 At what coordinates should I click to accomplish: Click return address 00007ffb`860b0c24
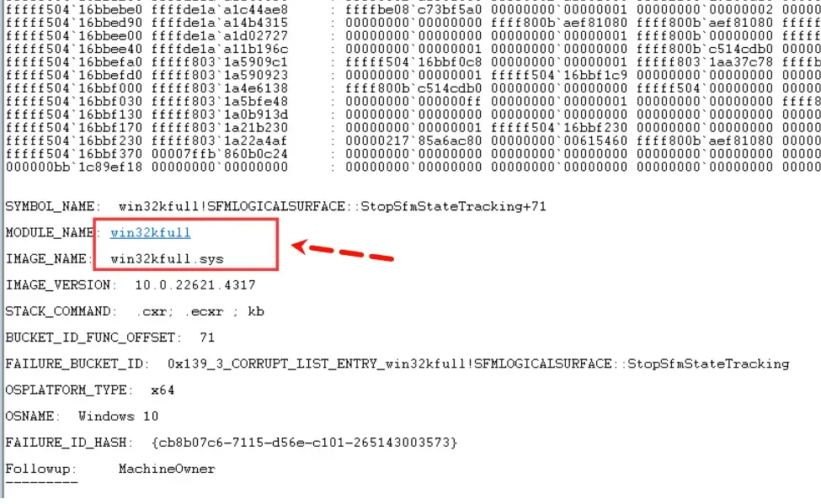(220, 154)
